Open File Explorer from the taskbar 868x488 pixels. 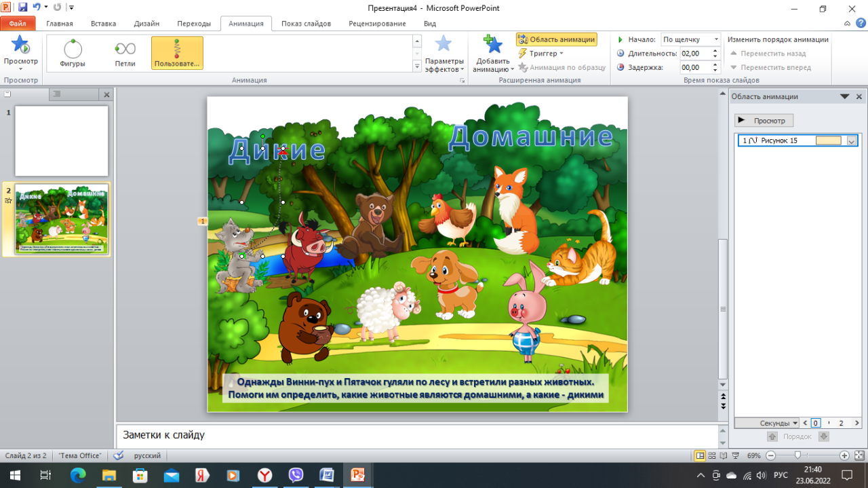pos(109,474)
